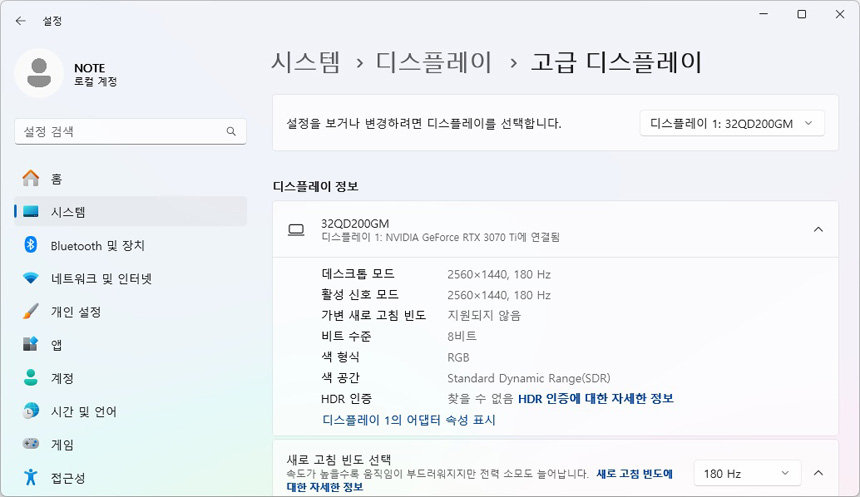Click the Time & Language globe icon

(x=31, y=411)
